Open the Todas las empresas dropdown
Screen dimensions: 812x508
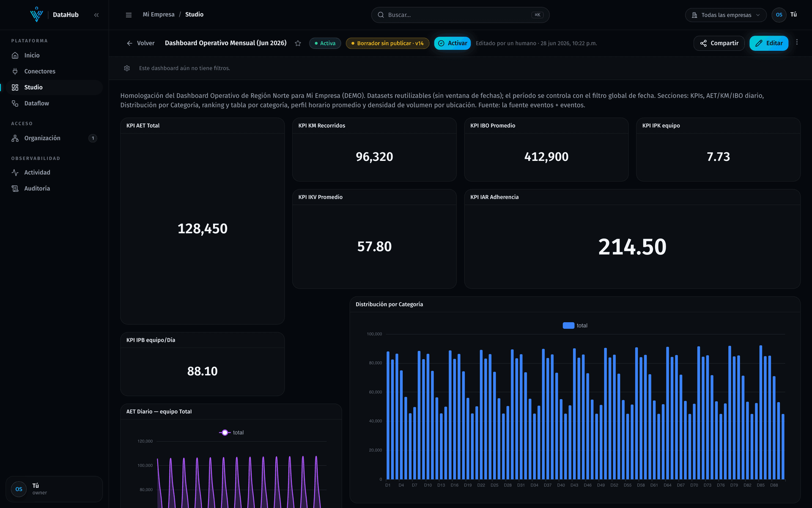726,15
